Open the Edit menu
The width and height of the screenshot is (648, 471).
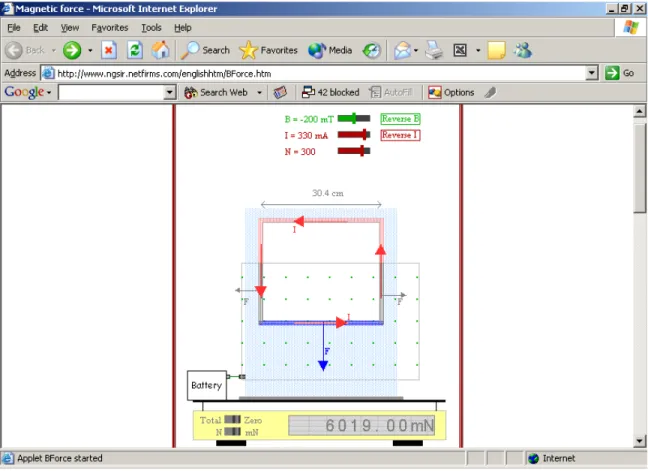[x=40, y=28]
